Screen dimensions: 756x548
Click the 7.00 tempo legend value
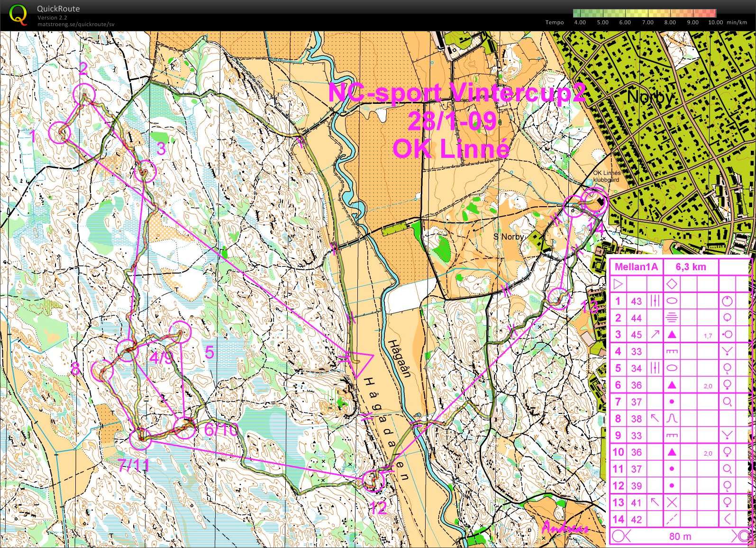[x=647, y=22]
